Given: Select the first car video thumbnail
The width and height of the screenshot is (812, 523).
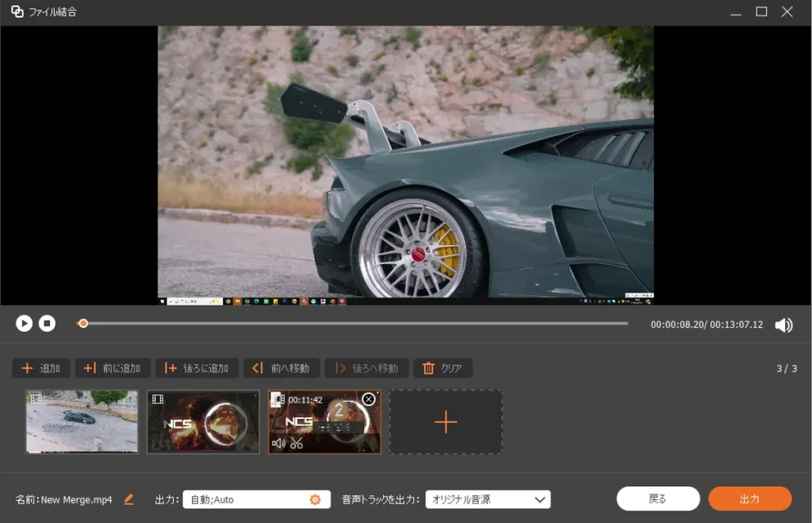Looking at the screenshot, I should tap(82, 421).
